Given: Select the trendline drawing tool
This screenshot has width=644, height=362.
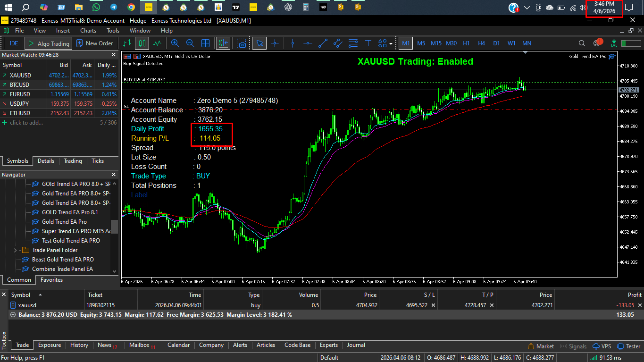Looking at the screenshot, I should click(323, 43).
